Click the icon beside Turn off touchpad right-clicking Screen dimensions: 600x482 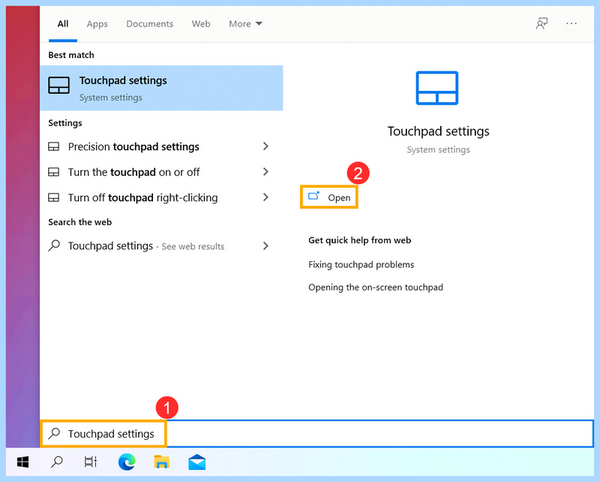click(x=54, y=198)
